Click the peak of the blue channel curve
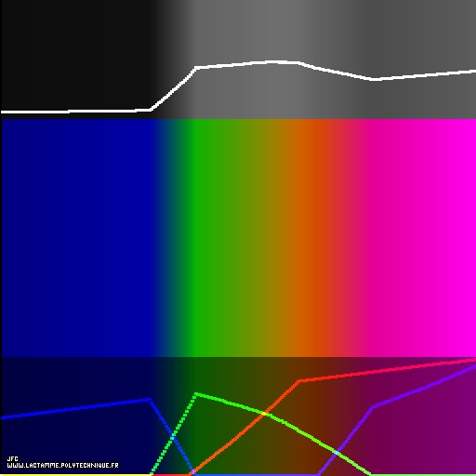 tap(150, 400)
